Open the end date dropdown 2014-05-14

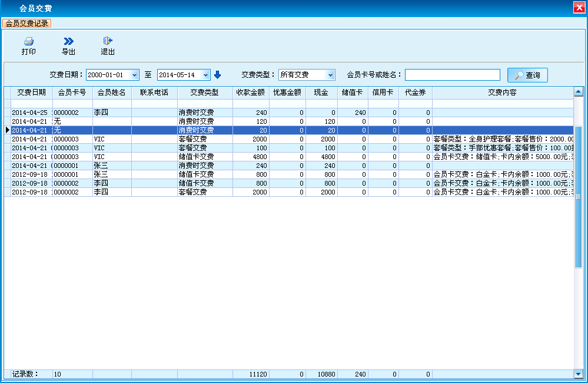tap(205, 75)
